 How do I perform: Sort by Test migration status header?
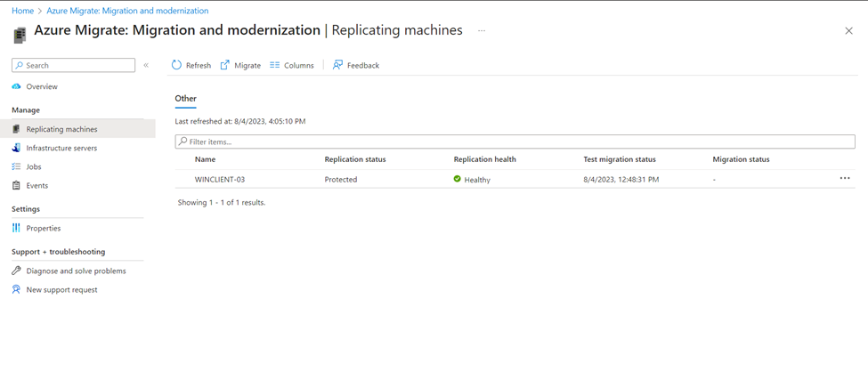(x=620, y=159)
